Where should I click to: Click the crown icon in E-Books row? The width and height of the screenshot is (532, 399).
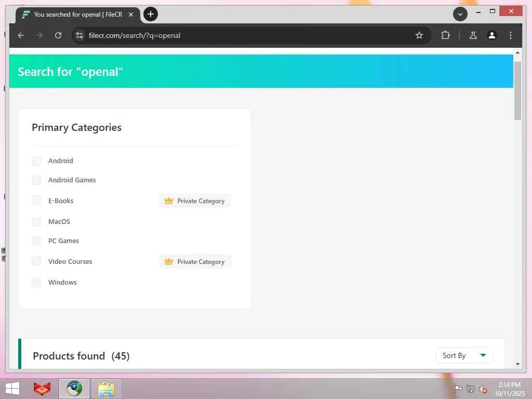[x=169, y=201]
